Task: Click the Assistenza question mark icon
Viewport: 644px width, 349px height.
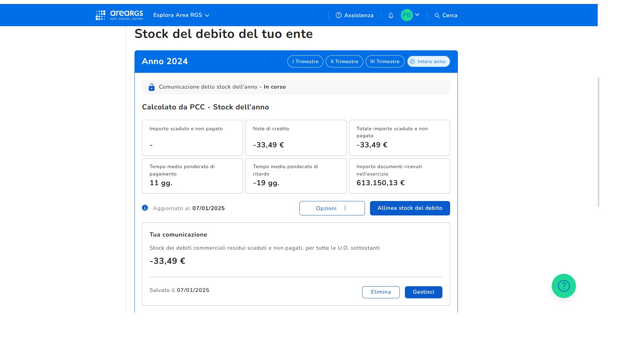Action: 339,15
